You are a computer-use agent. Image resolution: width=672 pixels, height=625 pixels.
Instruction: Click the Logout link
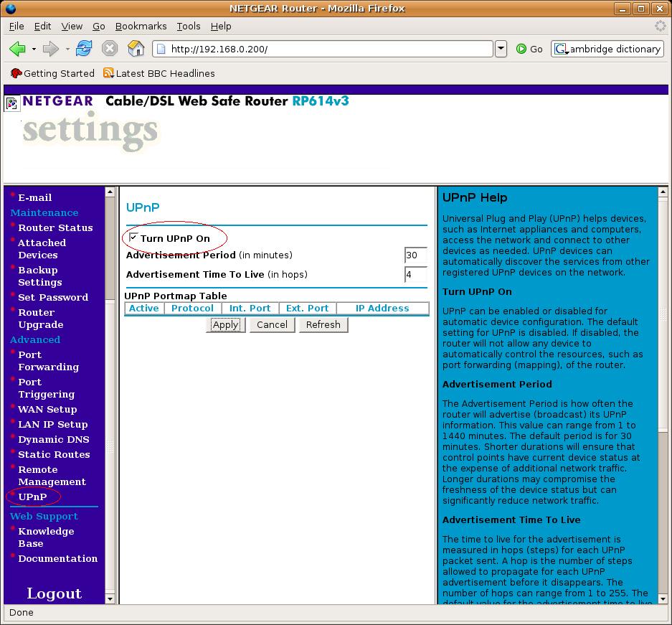point(54,593)
